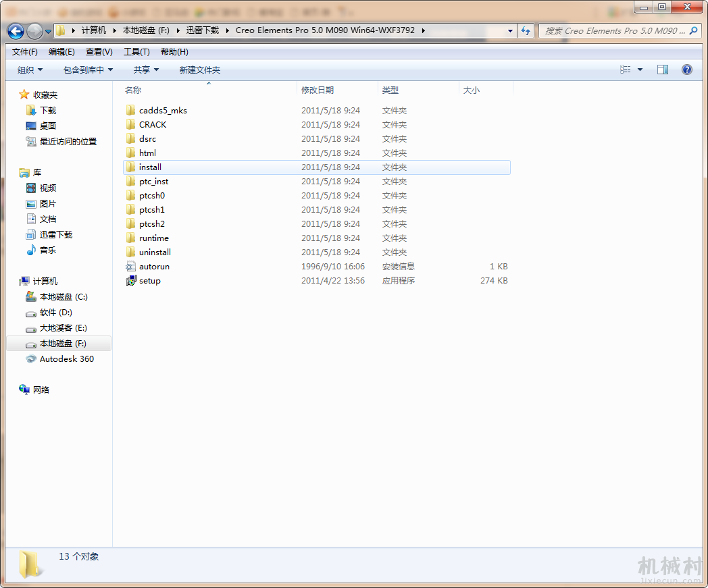
Task: Select the install folder icon
Action: [130, 167]
